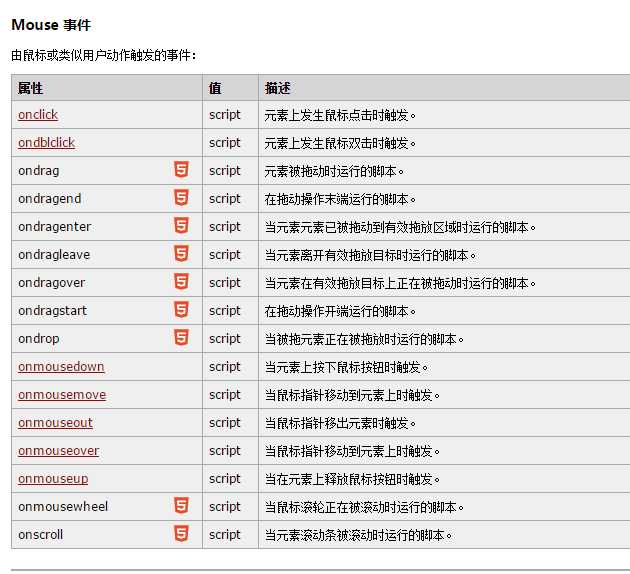The height and width of the screenshot is (574, 630).
Task: Click the script value in the ondragleave row
Action: click(225, 255)
